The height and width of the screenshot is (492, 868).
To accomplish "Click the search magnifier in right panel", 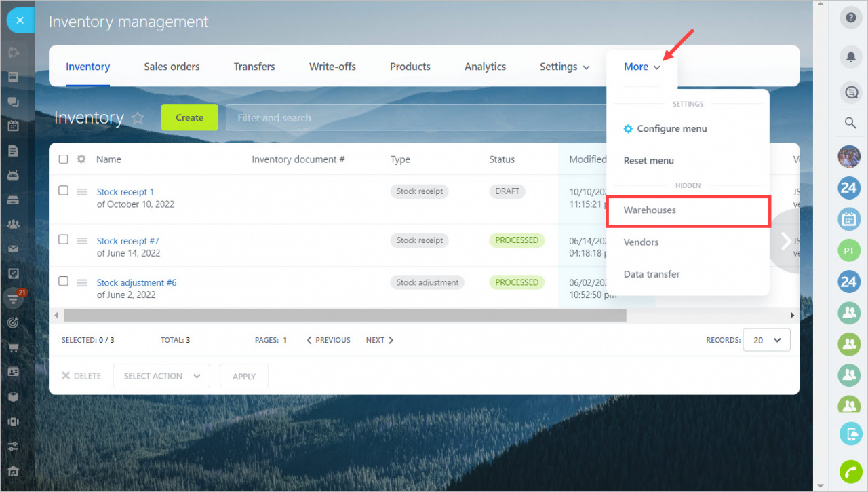I will [x=850, y=123].
